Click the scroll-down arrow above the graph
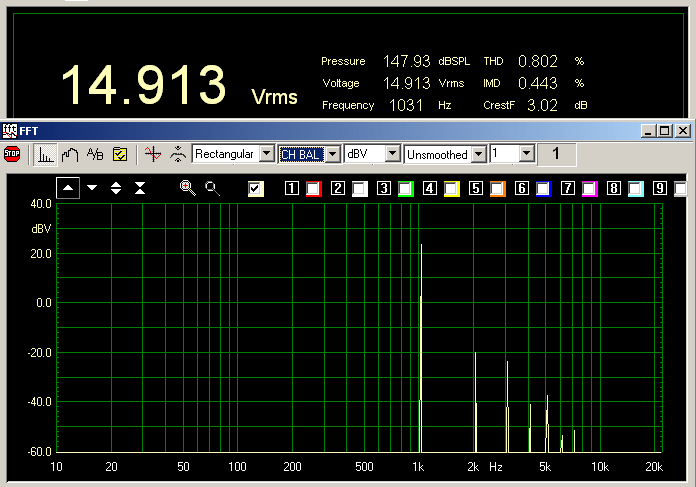The image size is (696, 487). click(x=92, y=188)
